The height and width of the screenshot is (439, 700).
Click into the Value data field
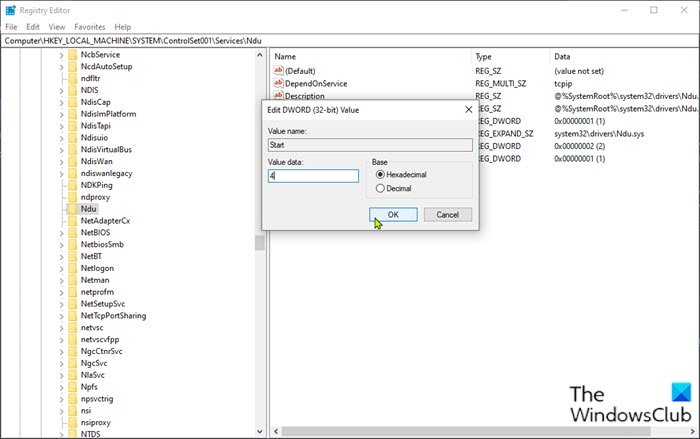(313, 176)
